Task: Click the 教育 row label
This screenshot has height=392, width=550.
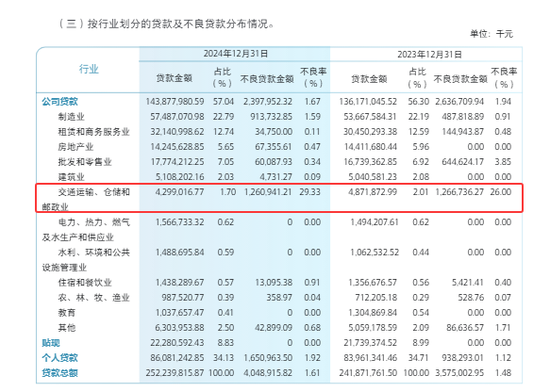Action: (x=67, y=313)
